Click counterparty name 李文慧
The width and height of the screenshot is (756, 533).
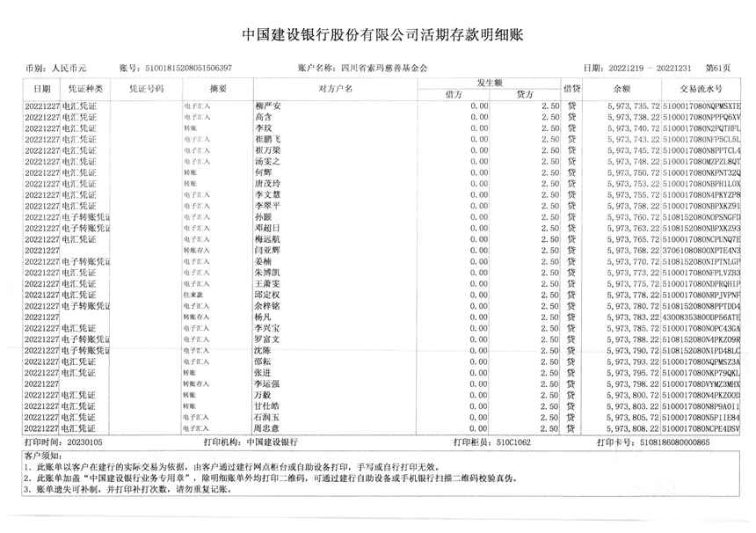(267, 195)
